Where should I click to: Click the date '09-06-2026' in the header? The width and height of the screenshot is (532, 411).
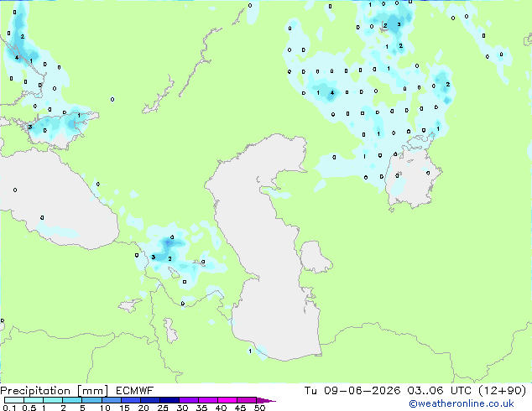pos(362,391)
